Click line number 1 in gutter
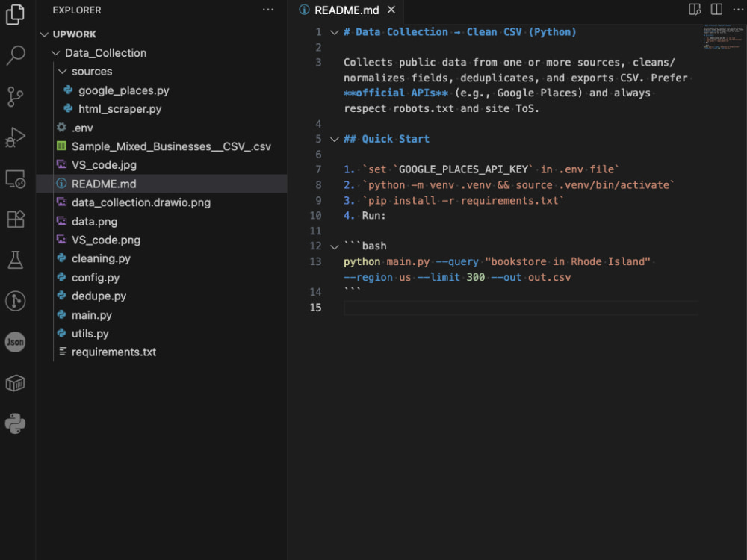 coord(318,32)
